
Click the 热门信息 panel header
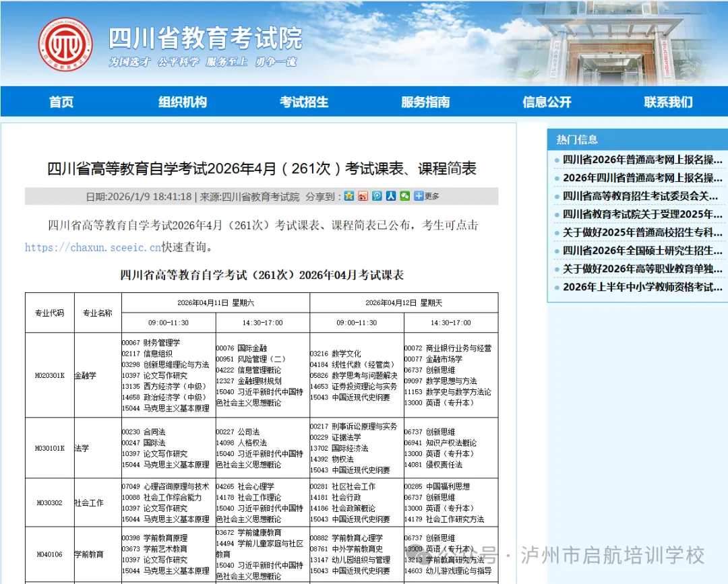coord(638,139)
